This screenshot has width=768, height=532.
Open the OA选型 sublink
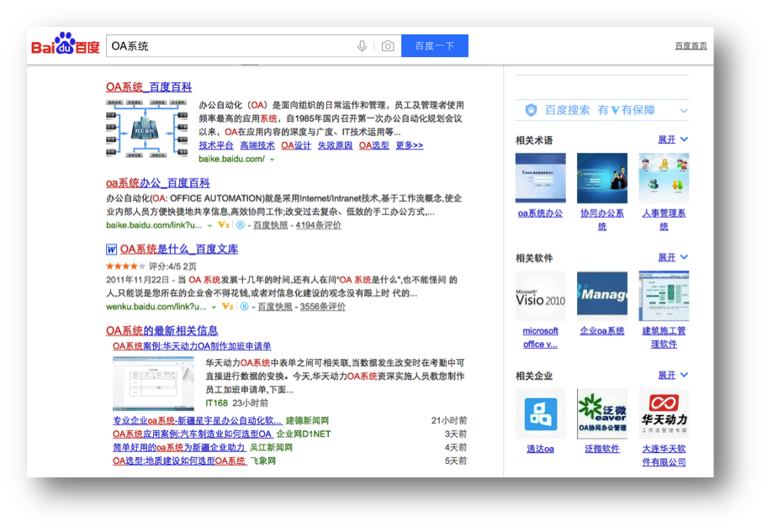(373, 145)
